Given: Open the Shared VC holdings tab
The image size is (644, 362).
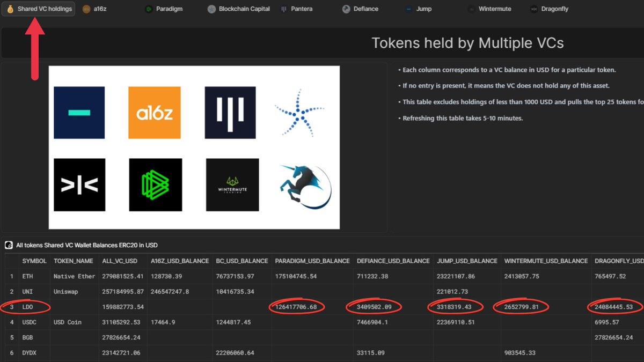Looking at the screenshot, I should [39, 9].
